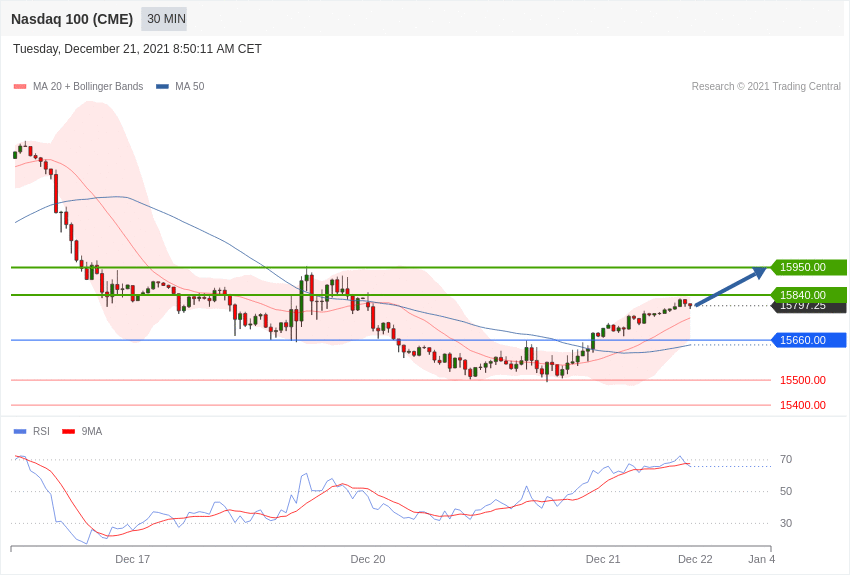Click the blue upward forecast arrow
This screenshot has width=850, height=576.
[730, 287]
